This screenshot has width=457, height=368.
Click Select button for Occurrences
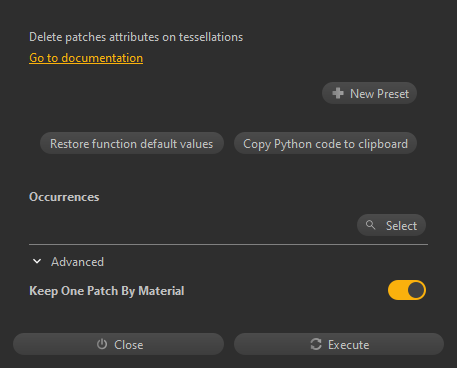pos(391,225)
